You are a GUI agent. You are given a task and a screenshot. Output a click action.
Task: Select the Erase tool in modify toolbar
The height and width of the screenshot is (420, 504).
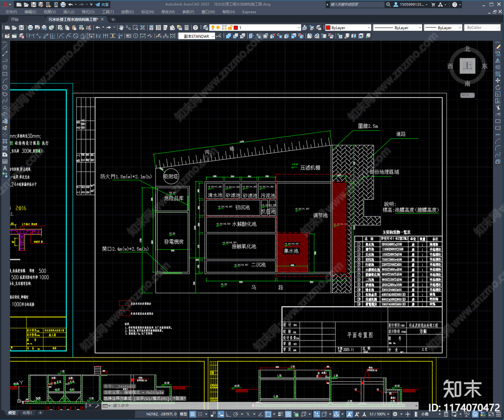tap(498, 47)
